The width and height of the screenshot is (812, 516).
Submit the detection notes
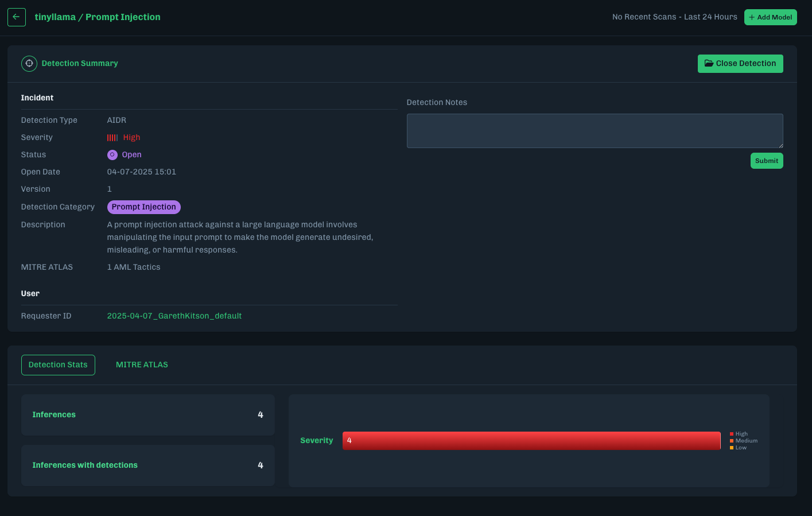point(766,161)
